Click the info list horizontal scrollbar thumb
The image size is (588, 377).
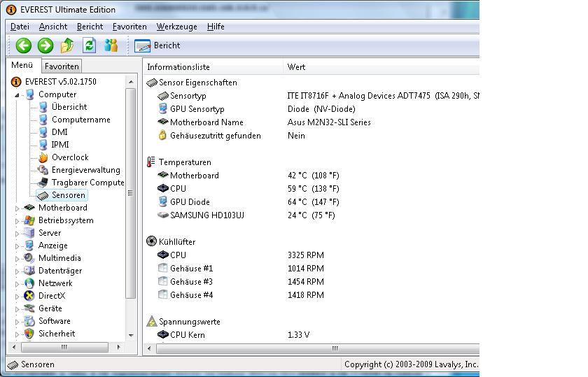318,348
